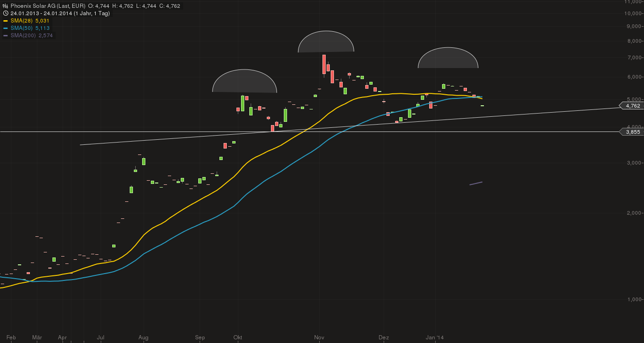Viewport: 644px width, 343px height.
Task: Click the 3,855 horizontal line price tag
Action: (x=631, y=132)
